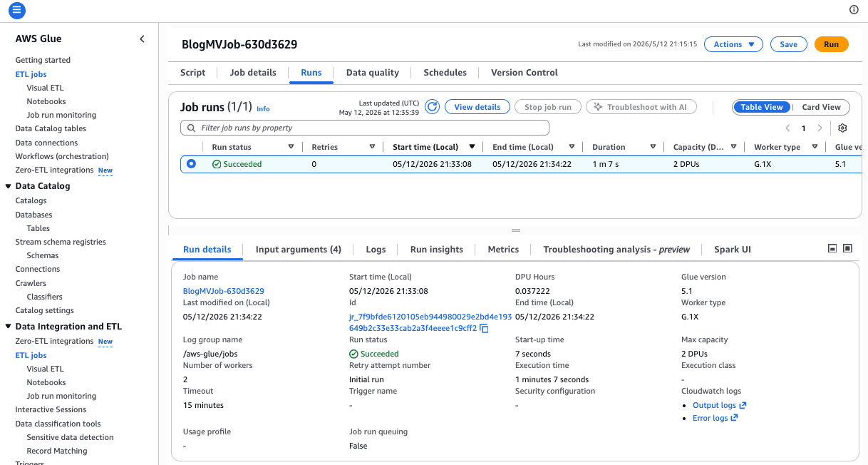Open Catalog settings in sidebar
The width and height of the screenshot is (868, 465).
44,310
